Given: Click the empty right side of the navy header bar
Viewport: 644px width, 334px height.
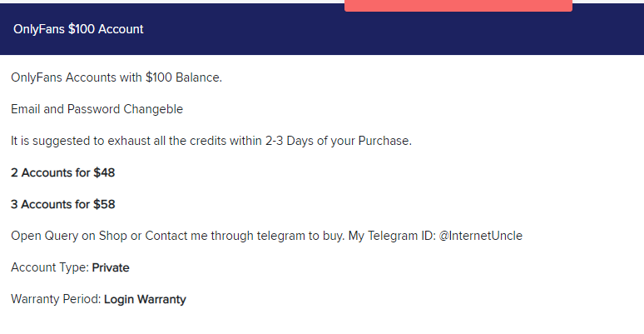Looking at the screenshot, I should [x=416, y=33].
